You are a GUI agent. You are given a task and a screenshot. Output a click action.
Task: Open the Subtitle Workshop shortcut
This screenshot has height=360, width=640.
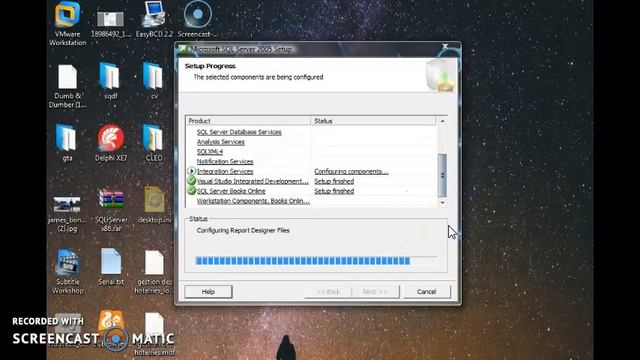pos(67,271)
